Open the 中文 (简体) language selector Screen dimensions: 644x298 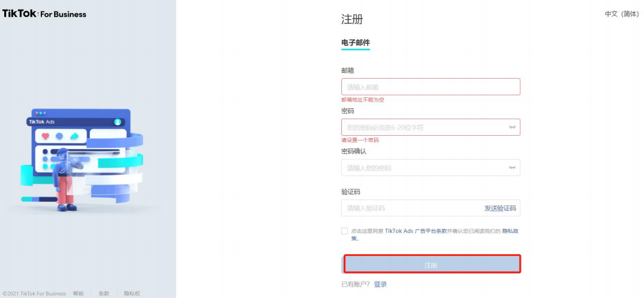621,14
